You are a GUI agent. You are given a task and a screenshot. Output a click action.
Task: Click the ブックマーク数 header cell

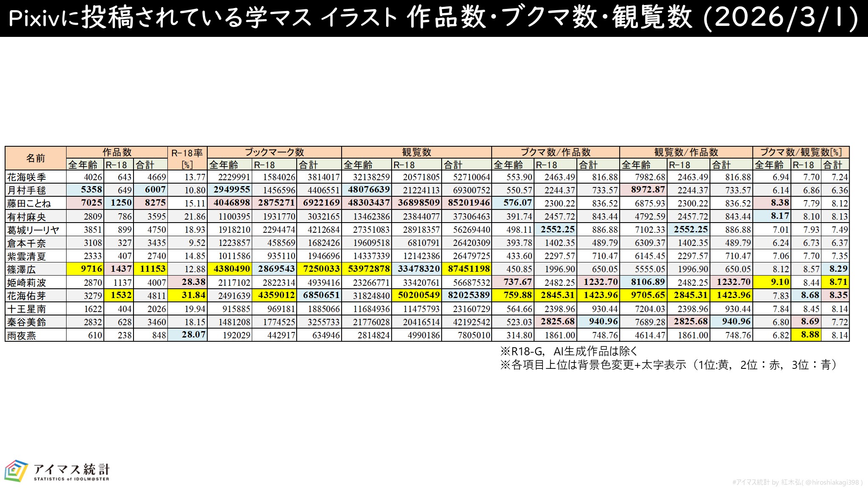coord(274,152)
